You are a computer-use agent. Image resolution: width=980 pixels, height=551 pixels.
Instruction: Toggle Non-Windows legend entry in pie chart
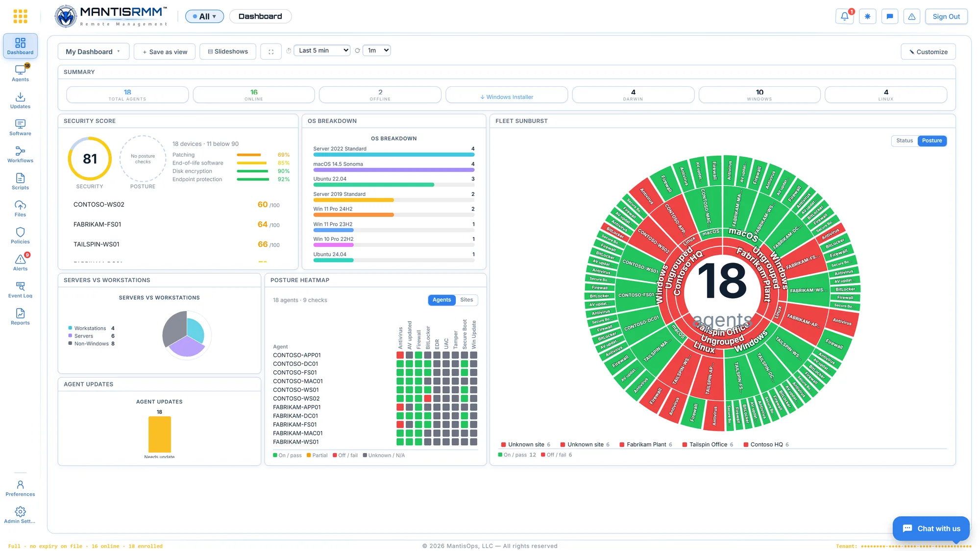[91, 343]
